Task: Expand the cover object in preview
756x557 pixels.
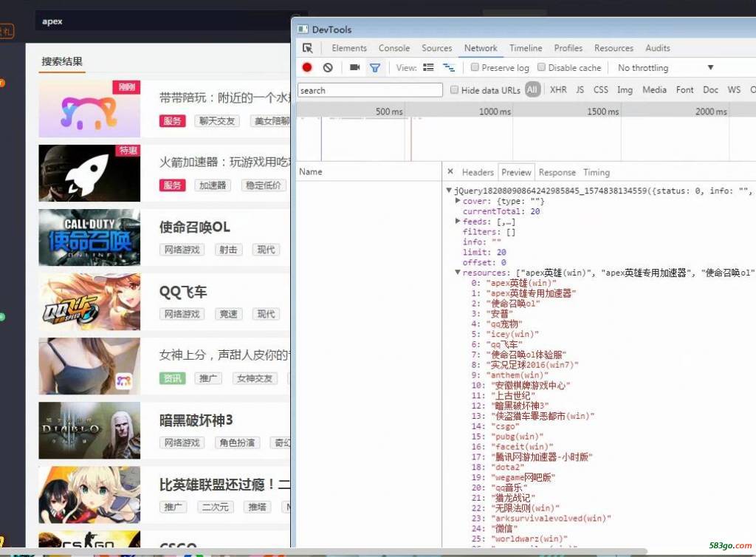Action: (x=458, y=201)
